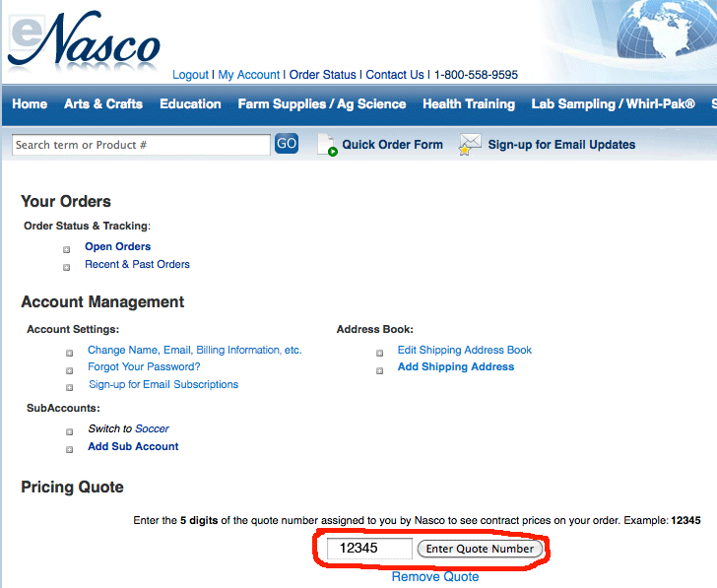Click the email envelope star icon

point(470,145)
